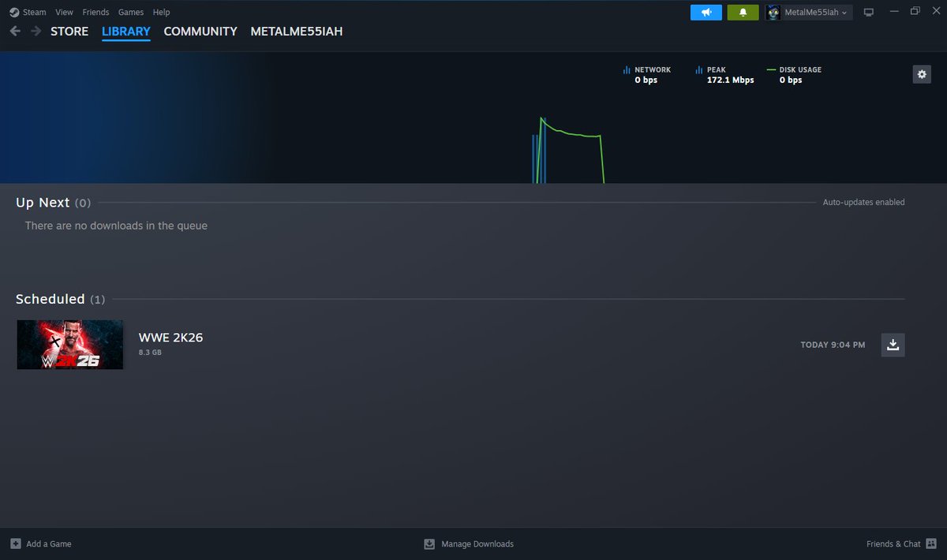Go forward with the right arrow
The height and width of the screenshot is (560, 947).
click(36, 32)
